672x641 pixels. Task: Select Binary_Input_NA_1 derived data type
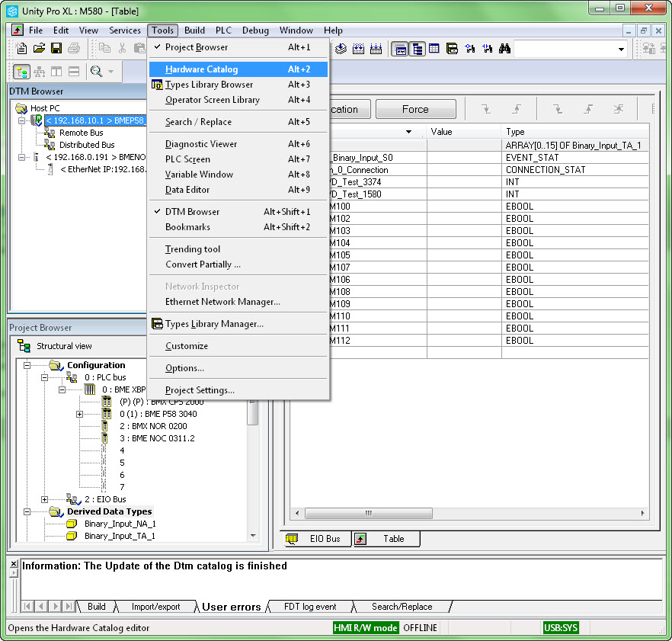click(120, 524)
